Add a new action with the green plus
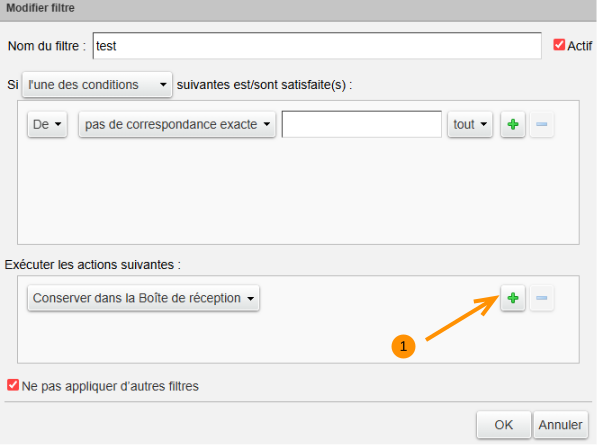 pos(512,298)
